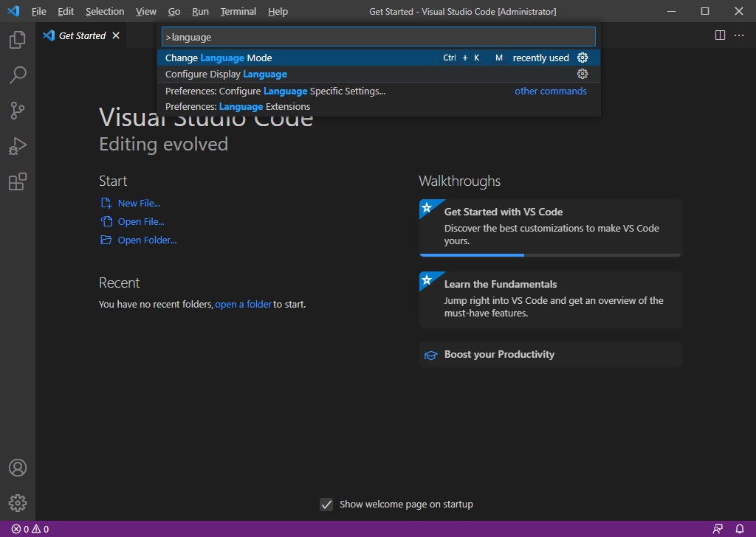This screenshot has height=537, width=756.
Task: Click the 'other commands' label
Action: (x=551, y=91)
